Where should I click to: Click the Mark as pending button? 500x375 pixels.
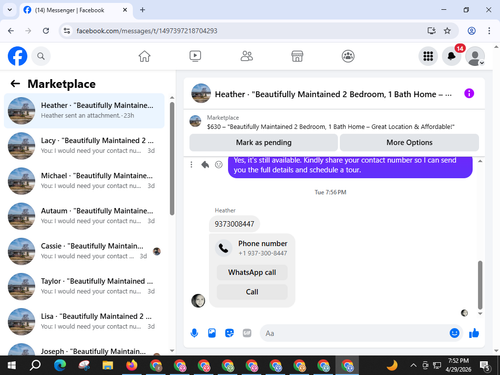(263, 143)
